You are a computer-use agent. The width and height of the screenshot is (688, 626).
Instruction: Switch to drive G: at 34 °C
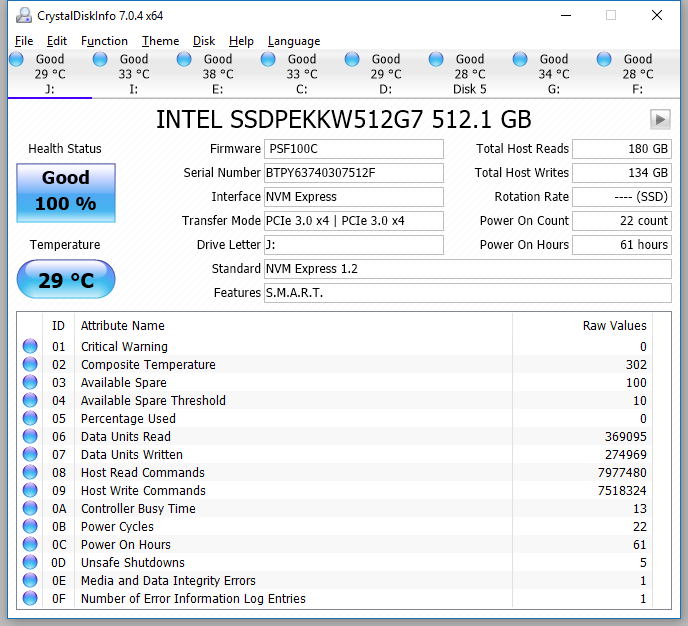[x=553, y=74]
